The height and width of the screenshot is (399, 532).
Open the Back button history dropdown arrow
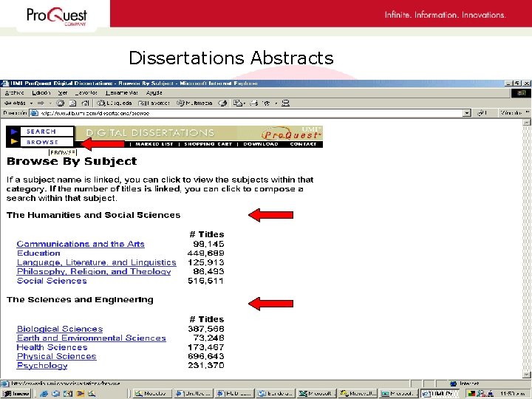[31, 103]
